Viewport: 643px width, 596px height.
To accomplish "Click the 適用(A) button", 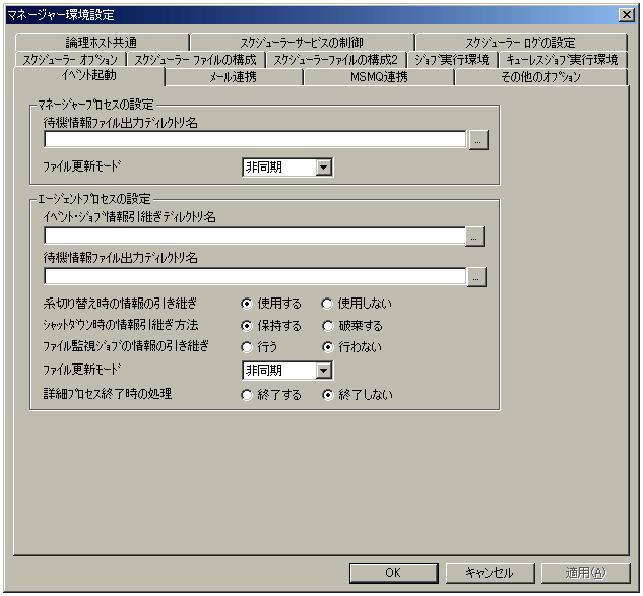I will 585,573.
